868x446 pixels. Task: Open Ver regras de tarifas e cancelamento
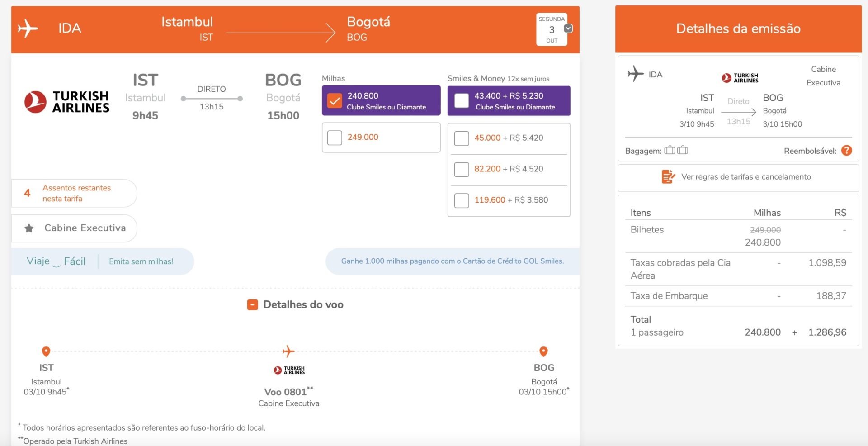click(x=746, y=177)
